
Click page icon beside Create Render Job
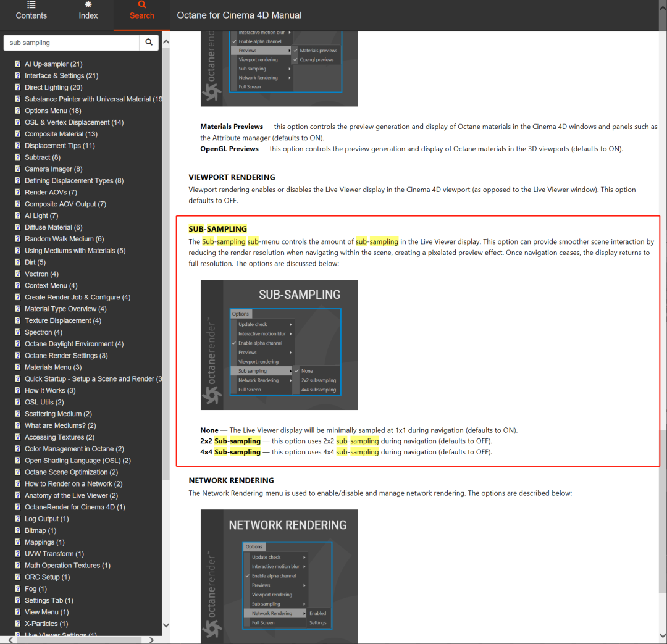click(18, 297)
